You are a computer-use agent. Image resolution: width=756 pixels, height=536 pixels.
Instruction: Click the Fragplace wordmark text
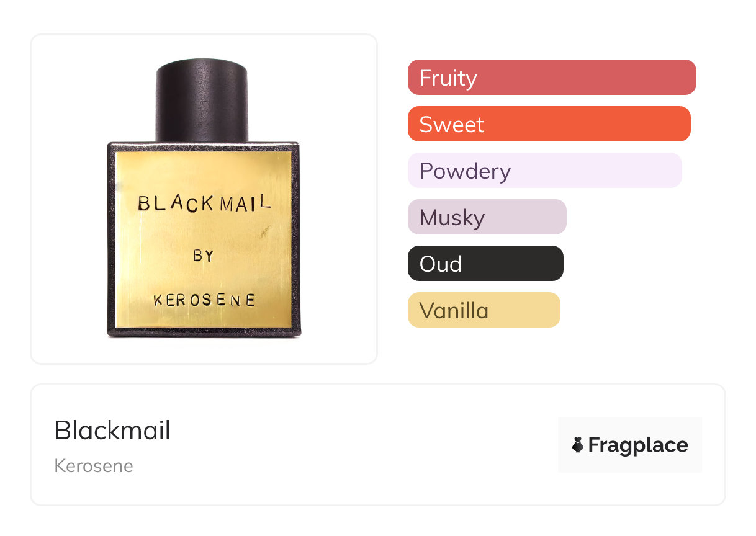pos(638,445)
